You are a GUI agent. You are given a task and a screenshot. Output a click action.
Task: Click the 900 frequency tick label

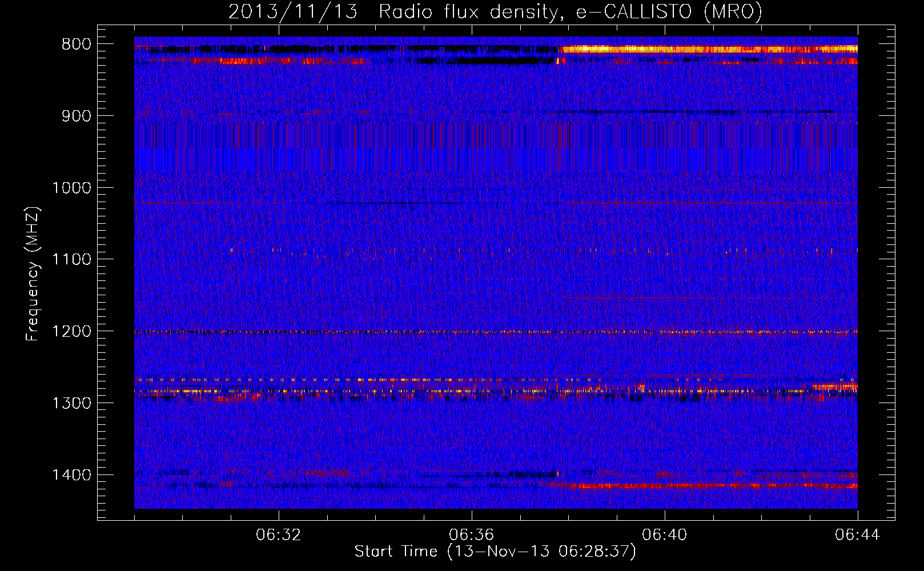click(76, 116)
